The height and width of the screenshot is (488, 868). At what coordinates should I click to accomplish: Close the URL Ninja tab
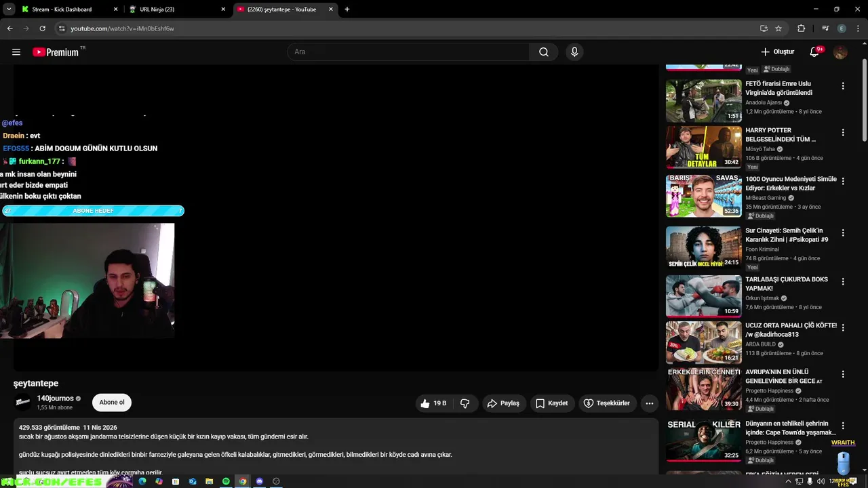click(x=223, y=9)
